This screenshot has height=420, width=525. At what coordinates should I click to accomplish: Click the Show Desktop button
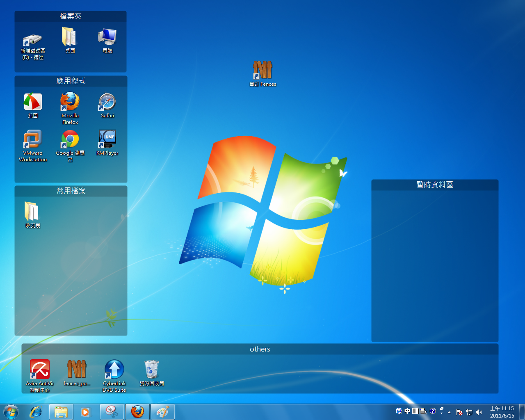522,412
